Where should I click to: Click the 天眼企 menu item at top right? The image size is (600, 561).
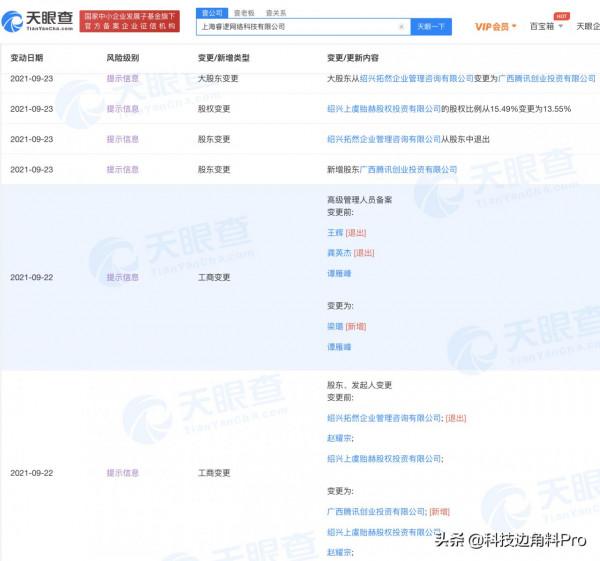point(588,26)
